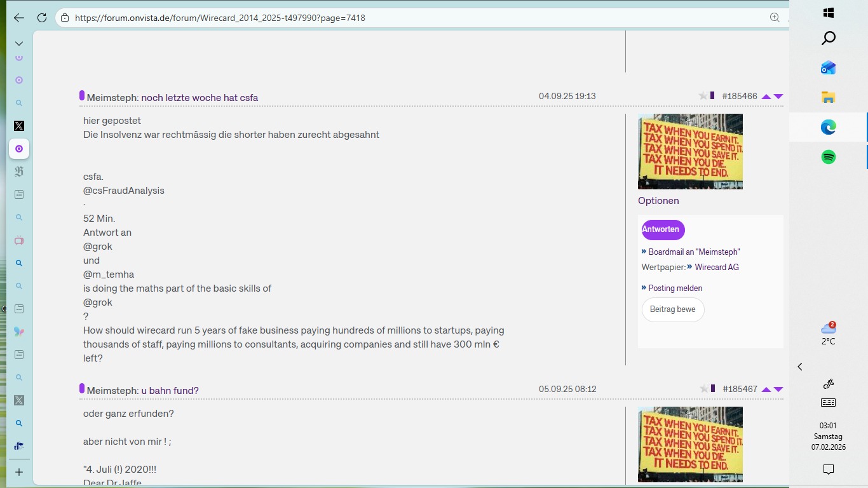Report the post via Posting melden

(x=675, y=288)
